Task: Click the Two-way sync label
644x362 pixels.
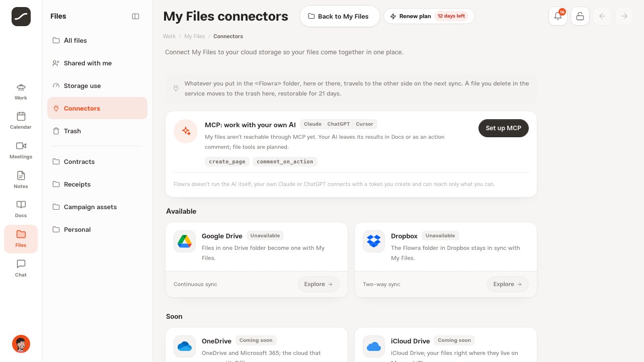Action: 381,284
